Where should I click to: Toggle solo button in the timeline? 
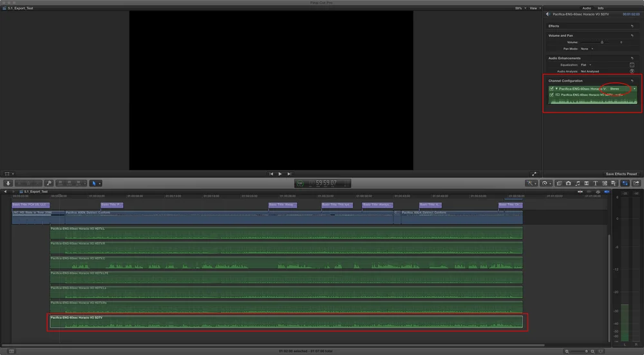click(x=598, y=192)
